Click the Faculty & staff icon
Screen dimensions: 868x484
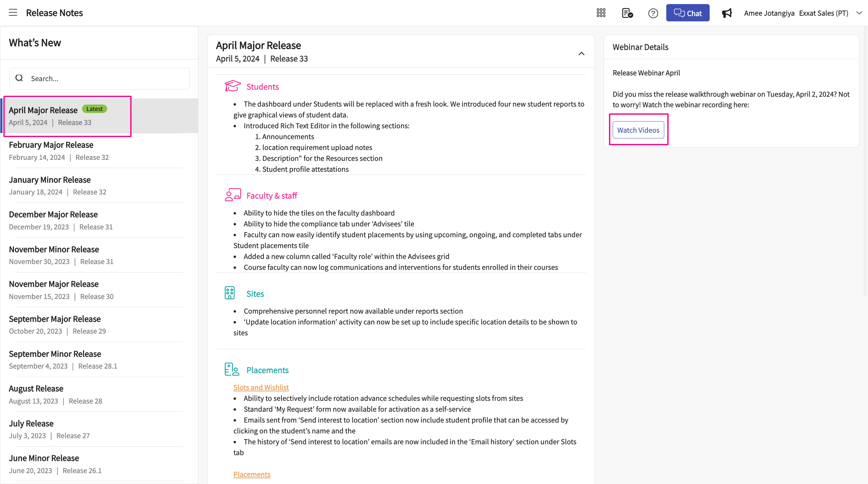(233, 195)
